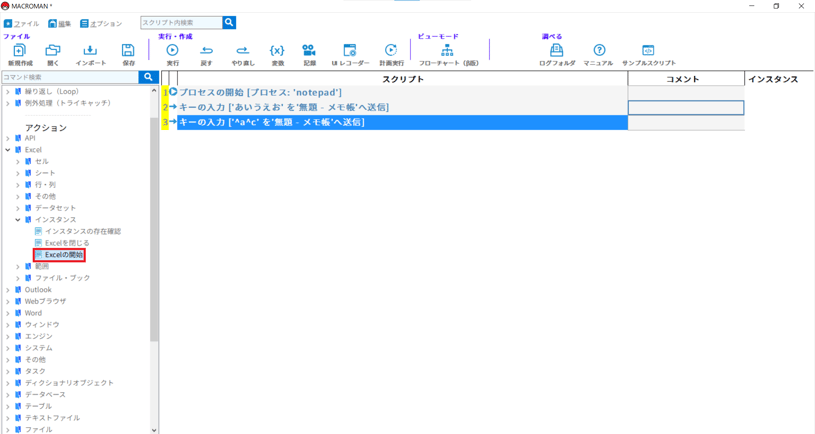Click the command tree scroll-down arrow

point(154,430)
